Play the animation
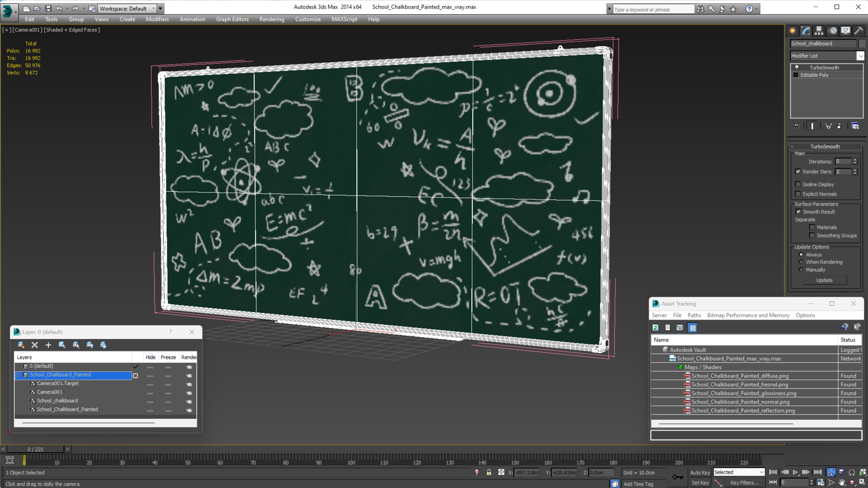Viewport: 868px width, 488px height. (795, 472)
